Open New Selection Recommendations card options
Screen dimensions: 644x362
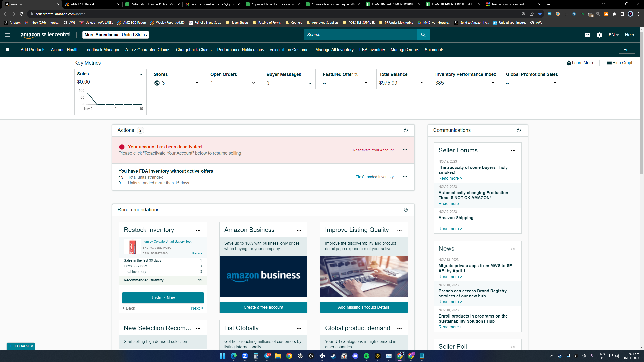(198, 329)
